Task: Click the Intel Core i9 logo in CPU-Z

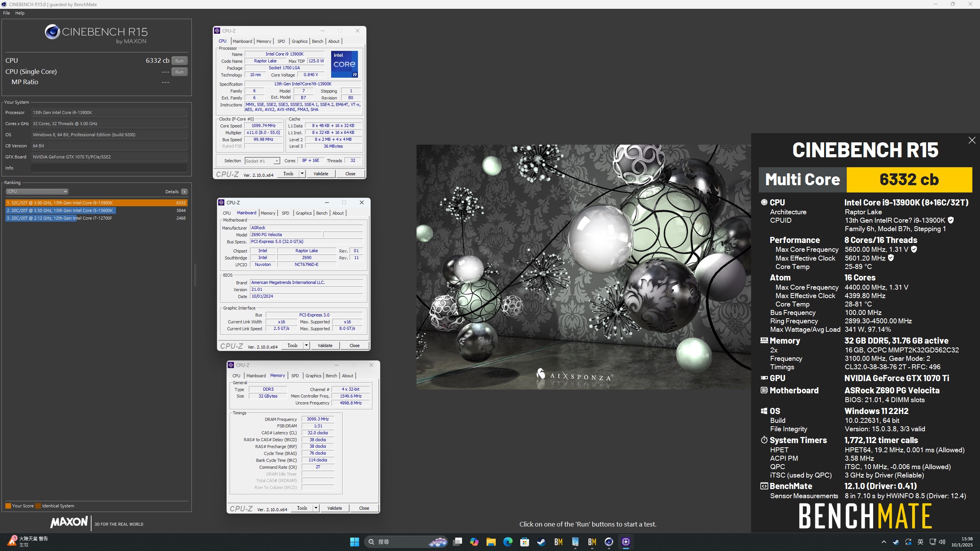Action: [344, 64]
